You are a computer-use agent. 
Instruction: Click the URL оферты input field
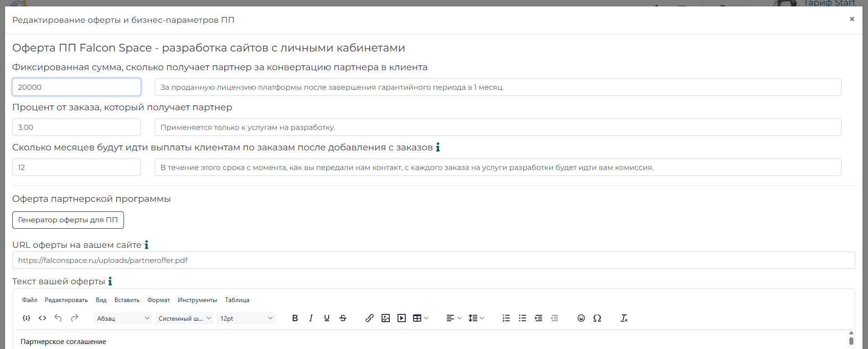pyautogui.click(x=433, y=261)
